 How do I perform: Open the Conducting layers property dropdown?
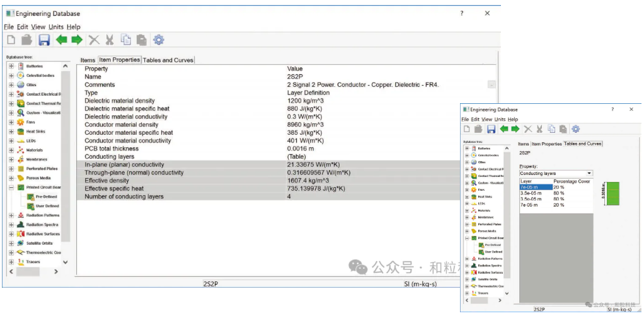click(556, 174)
